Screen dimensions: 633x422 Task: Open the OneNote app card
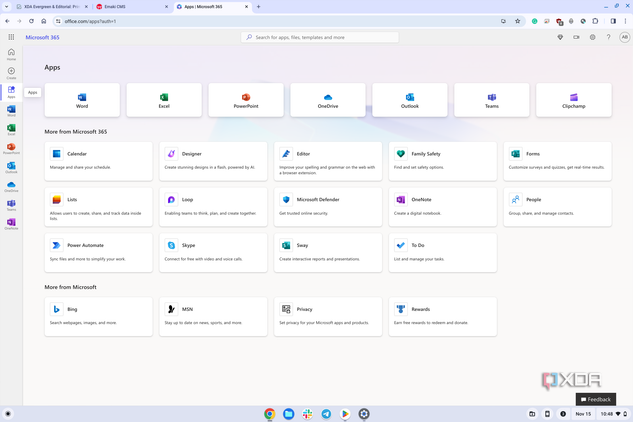click(x=443, y=207)
